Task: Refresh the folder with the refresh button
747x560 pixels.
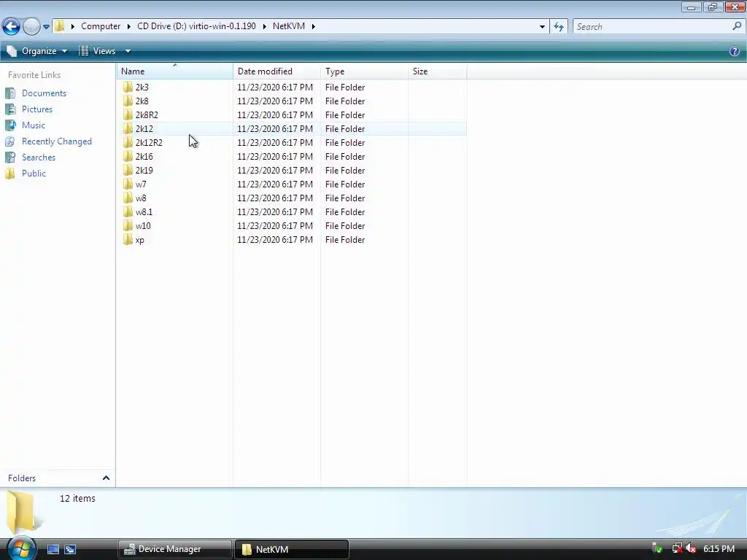Action: click(559, 27)
